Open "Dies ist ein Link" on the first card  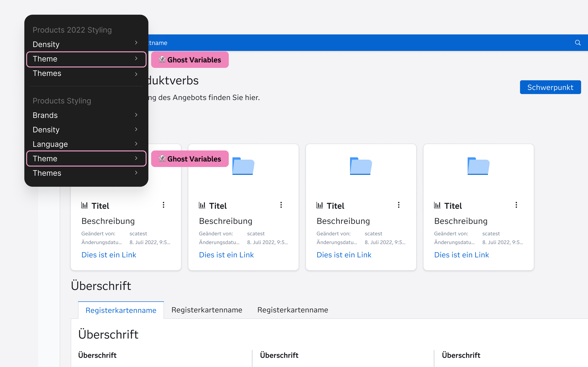tap(109, 255)
